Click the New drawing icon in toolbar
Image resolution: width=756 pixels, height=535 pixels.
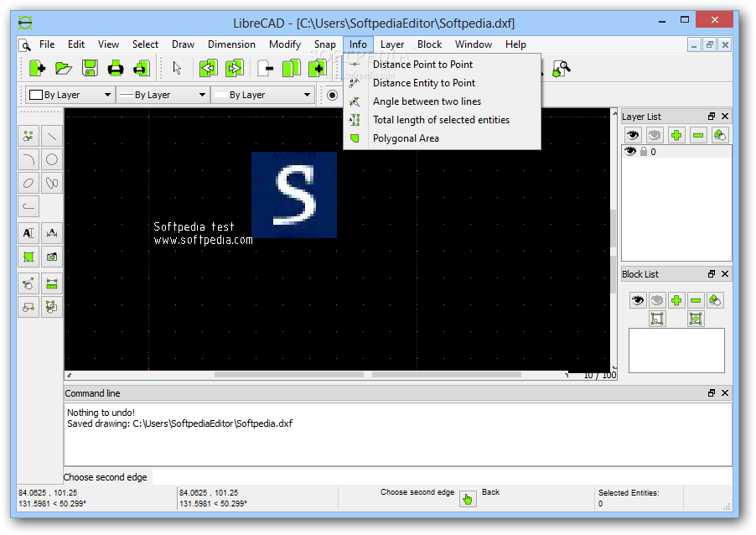[x=37, y=69]
